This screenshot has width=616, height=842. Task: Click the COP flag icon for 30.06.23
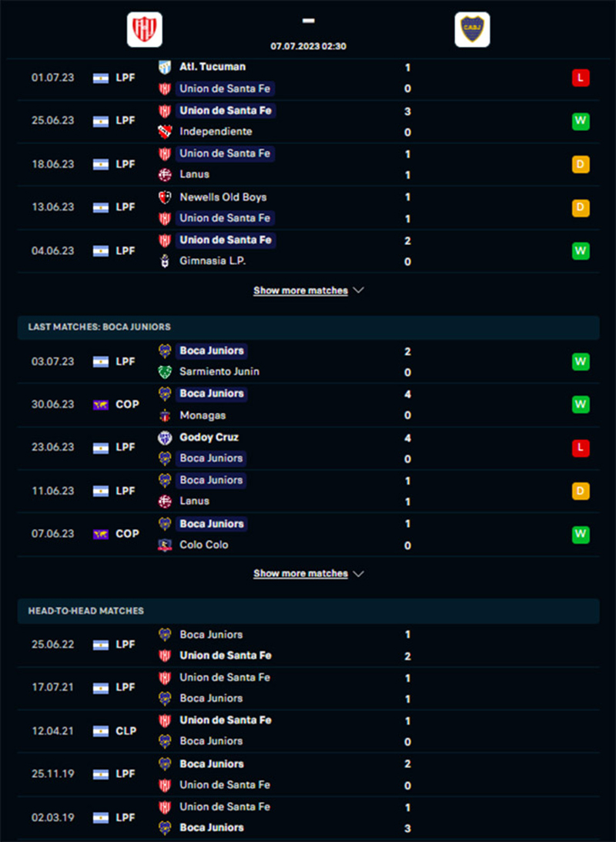tap(100, 405)
